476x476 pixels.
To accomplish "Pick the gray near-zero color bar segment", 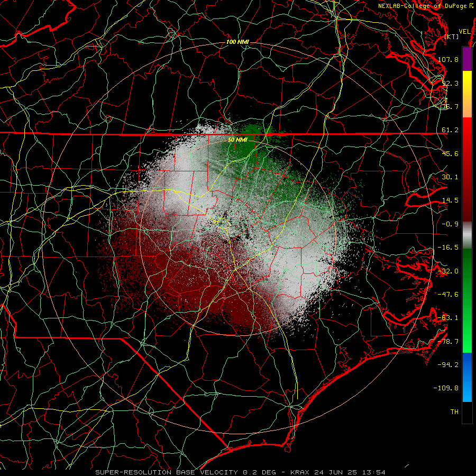I will click(x=467, y=235).
